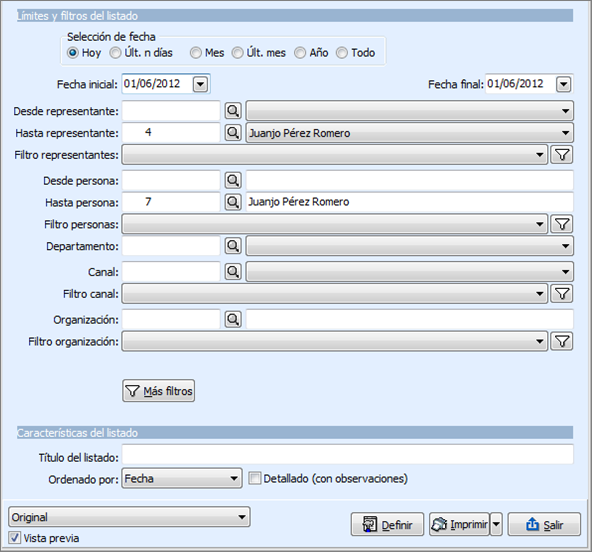Click funnel icon beside Filtro personas
Viewport: 592px width, 552px height.
point(562,224)
